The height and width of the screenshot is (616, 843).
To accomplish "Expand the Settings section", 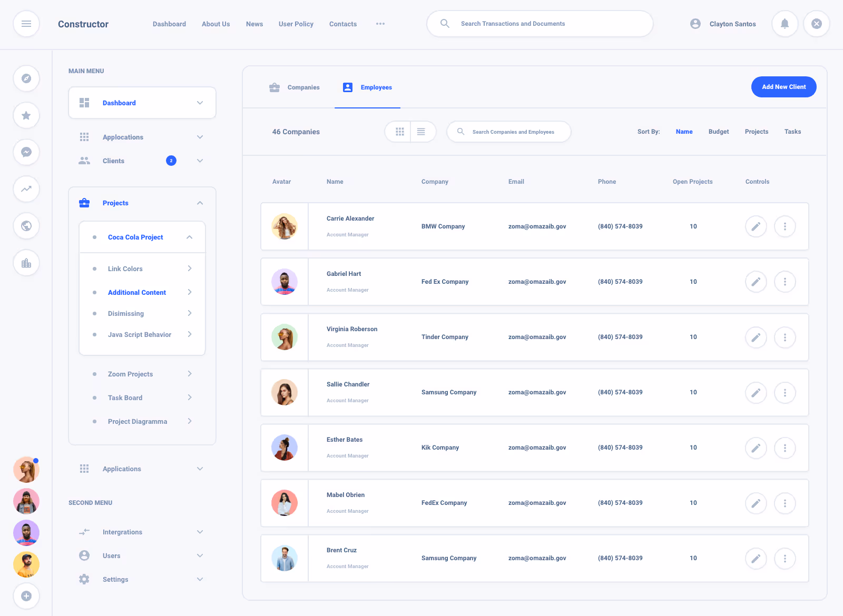I will click(x=200, y=579).
